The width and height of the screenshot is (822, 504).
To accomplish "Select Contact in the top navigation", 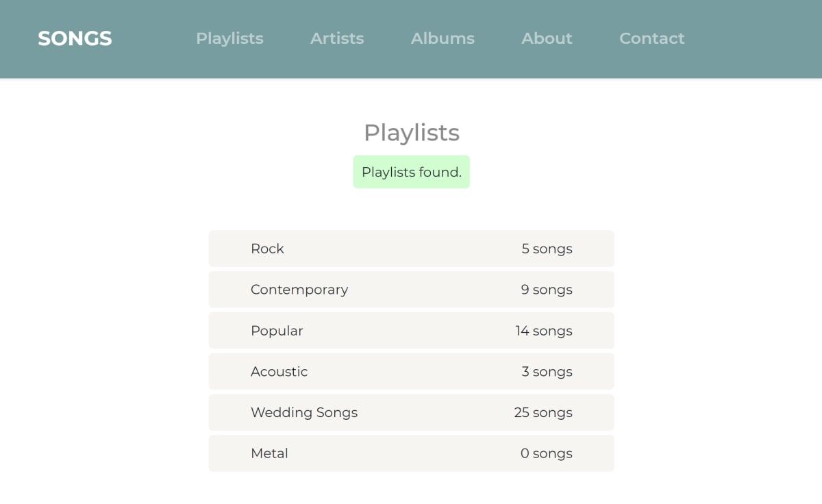I will point(651,38).
